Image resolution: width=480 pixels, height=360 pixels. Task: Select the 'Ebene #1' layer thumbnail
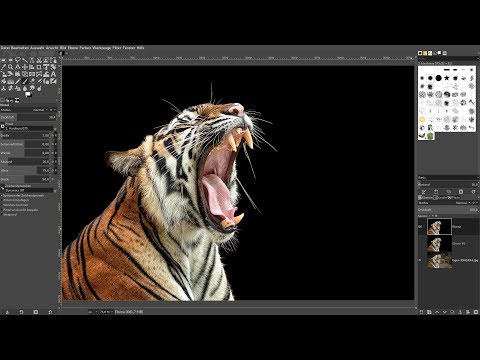click(x=439, y=243)
